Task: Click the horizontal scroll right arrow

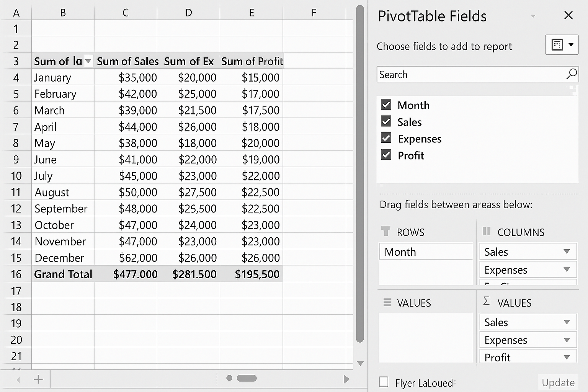Action: click(346, 379)
